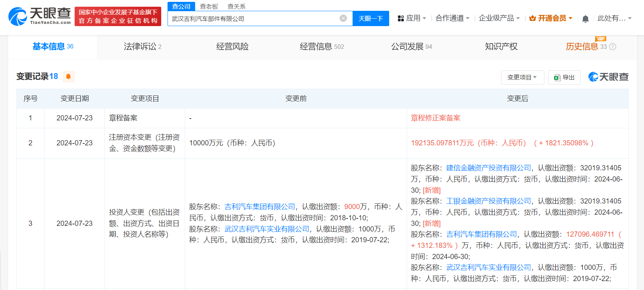The image size is (644, 290).
Task: Open the 历史信息 VIP tab
Action: (x=587, y=47)
